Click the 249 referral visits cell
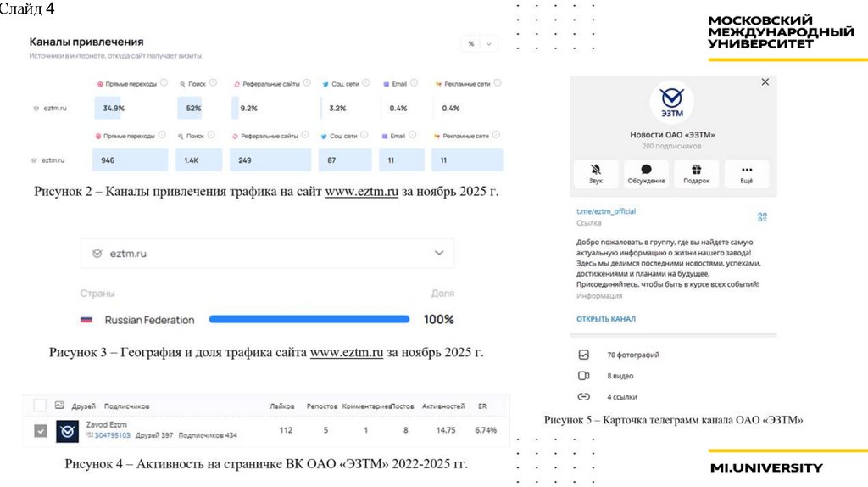The width and height of the screenshot is (868, 487). point(270,160)
